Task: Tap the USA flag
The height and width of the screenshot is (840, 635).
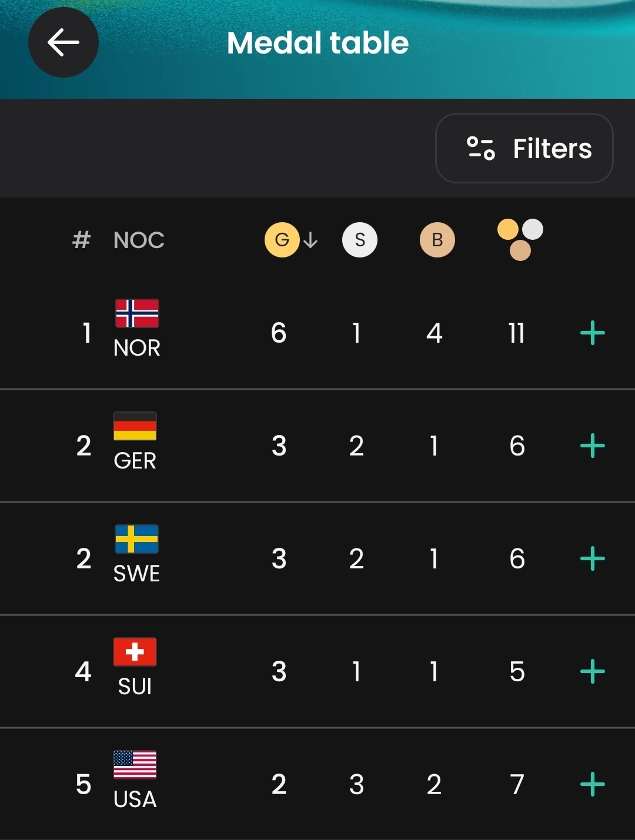Action: 135,765
